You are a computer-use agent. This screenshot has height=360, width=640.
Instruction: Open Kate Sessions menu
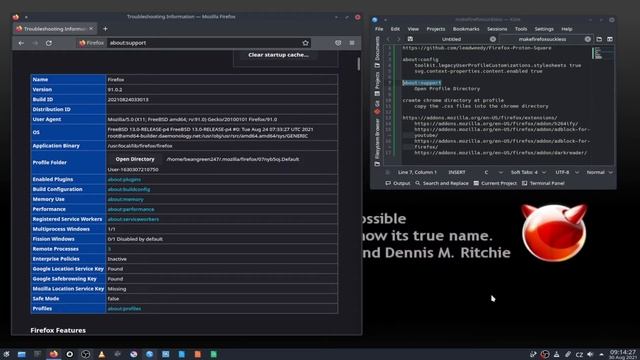coord(497,29)
